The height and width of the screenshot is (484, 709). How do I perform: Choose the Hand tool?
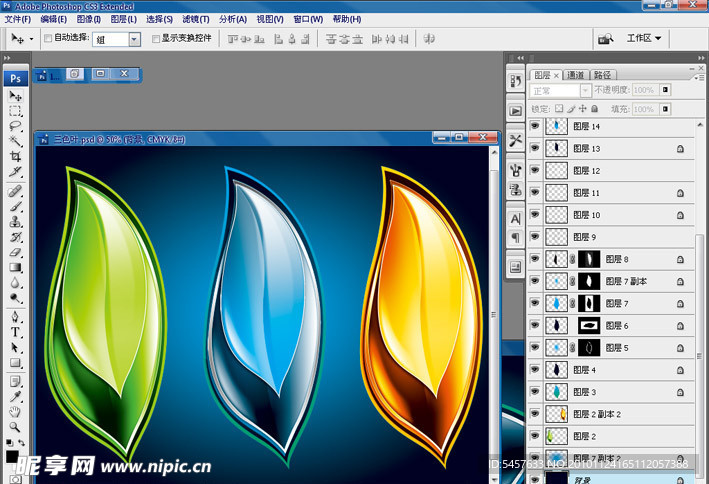coord(15,411)
